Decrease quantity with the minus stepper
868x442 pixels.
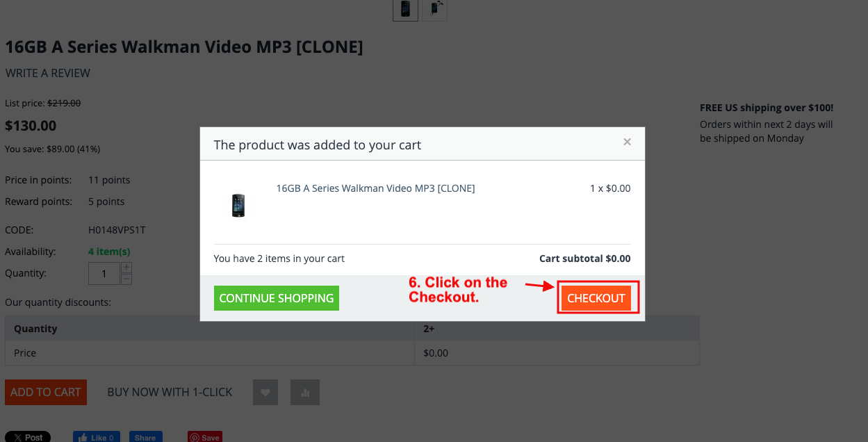pos(126,279)
